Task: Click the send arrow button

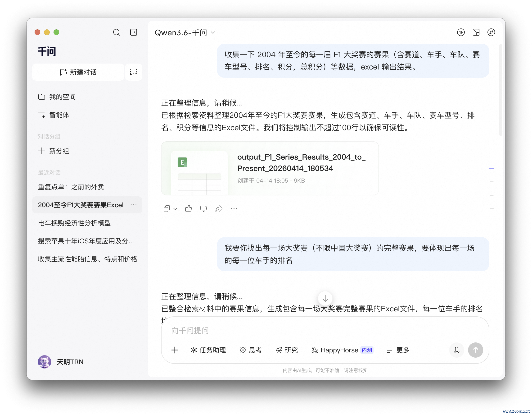Action: point(475,350)
